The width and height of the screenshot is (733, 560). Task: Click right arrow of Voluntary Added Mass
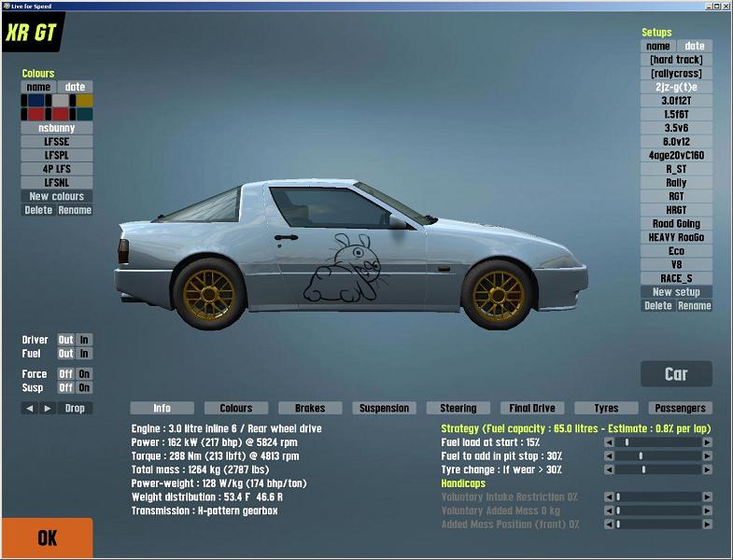[707, 511]
